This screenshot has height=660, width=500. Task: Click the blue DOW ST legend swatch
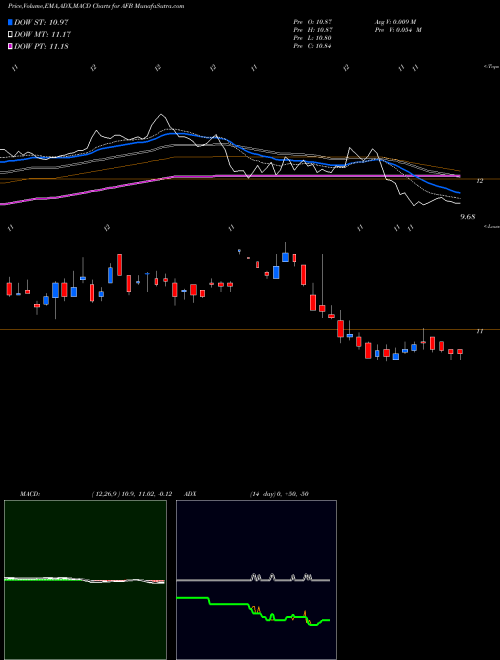click(10, 22)
